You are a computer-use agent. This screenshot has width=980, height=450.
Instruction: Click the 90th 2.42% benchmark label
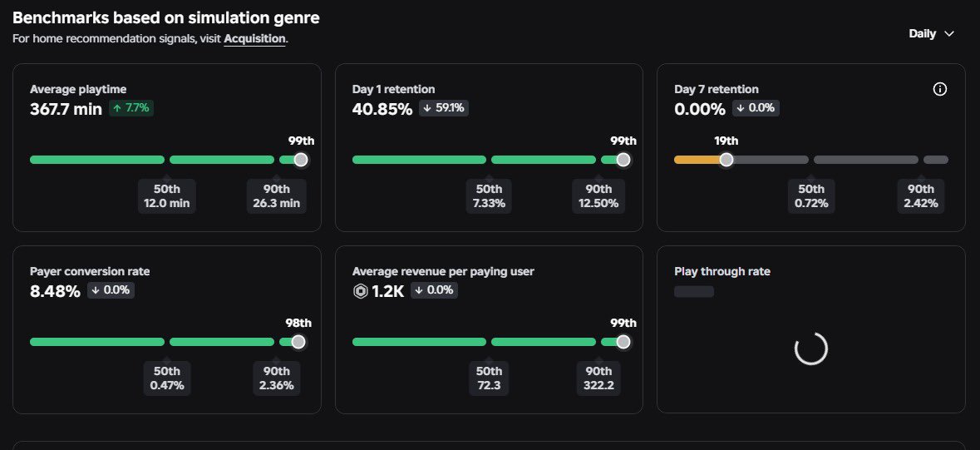coord(921,196)
